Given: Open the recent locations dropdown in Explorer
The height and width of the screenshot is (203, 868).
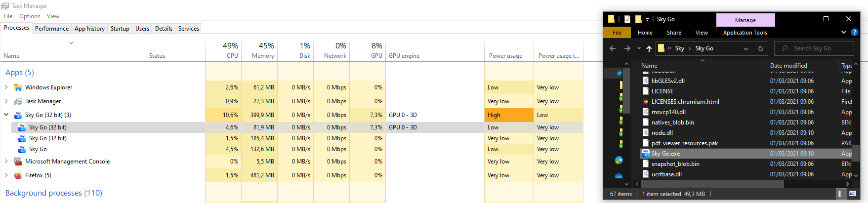Looking at the screenshot, I should (639, 48).
